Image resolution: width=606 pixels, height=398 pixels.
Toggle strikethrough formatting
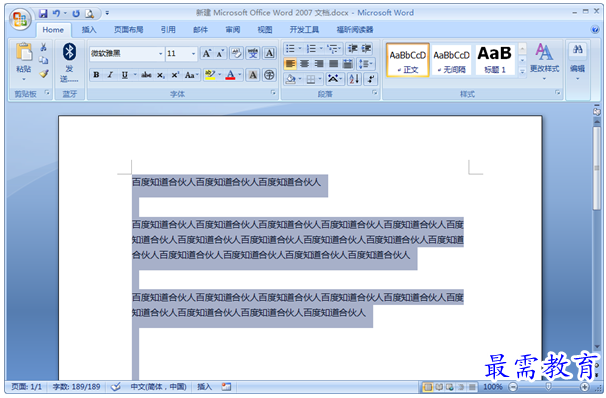(146, 75)
